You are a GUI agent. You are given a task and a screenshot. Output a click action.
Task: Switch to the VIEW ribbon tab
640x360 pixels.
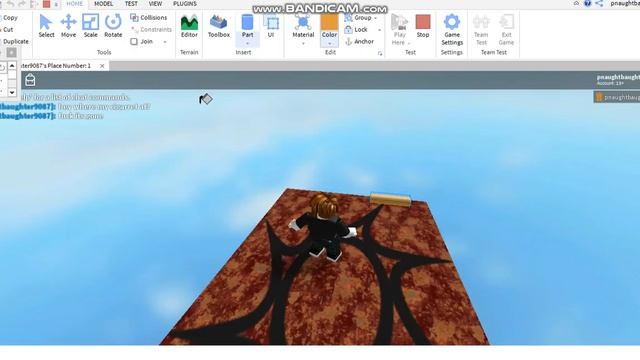tap(155, 4)
